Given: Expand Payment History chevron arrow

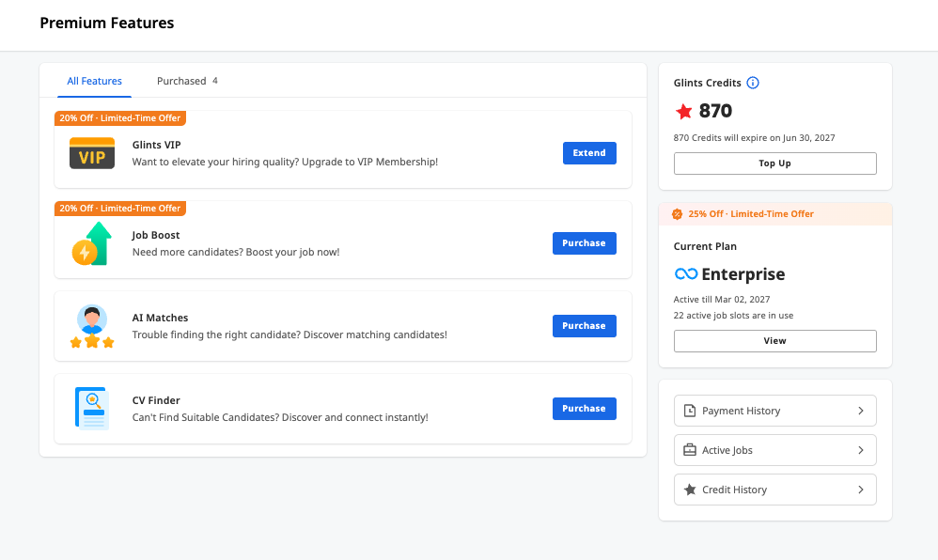Looking at the screenshot, I should [x=861, y=411].
